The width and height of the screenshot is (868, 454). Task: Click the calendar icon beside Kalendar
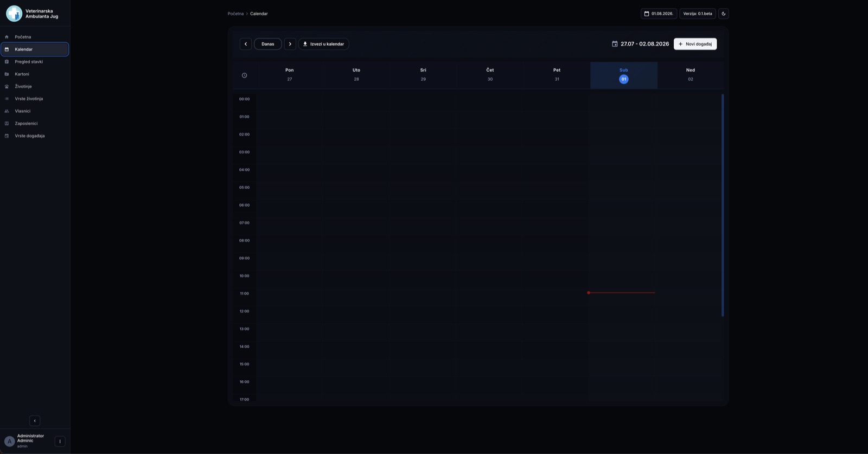pos(7,49)
